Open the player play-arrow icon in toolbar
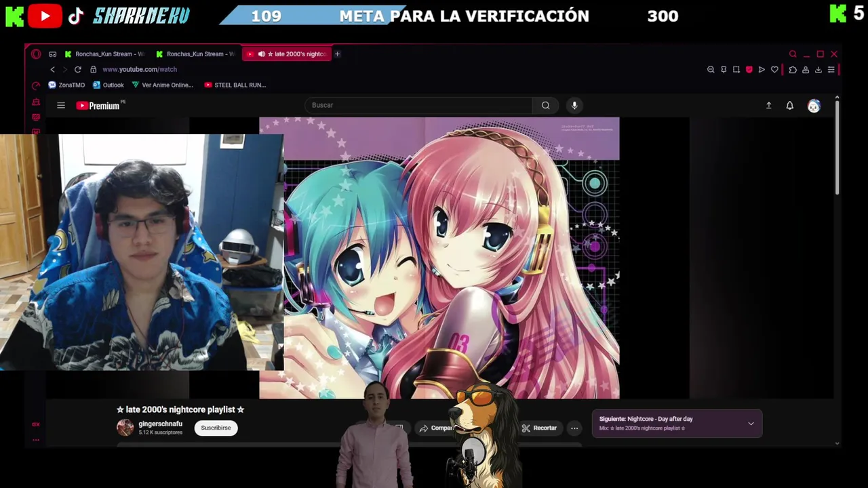Viewport: 868px width, 488px height. point(762,69)
